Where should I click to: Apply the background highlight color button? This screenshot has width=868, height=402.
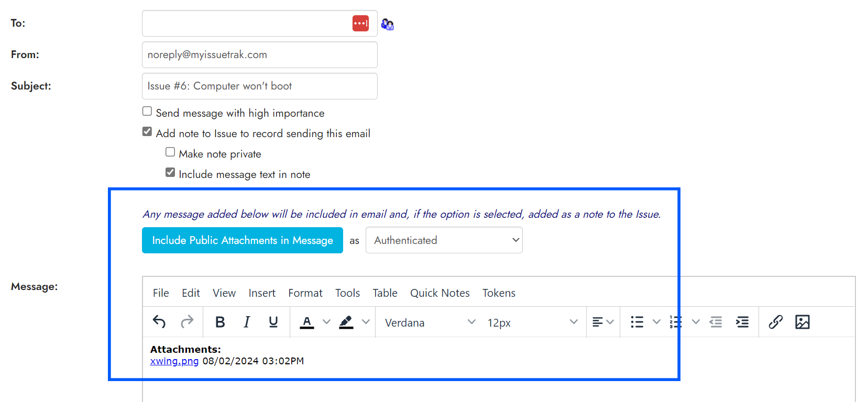coord(346,322)
